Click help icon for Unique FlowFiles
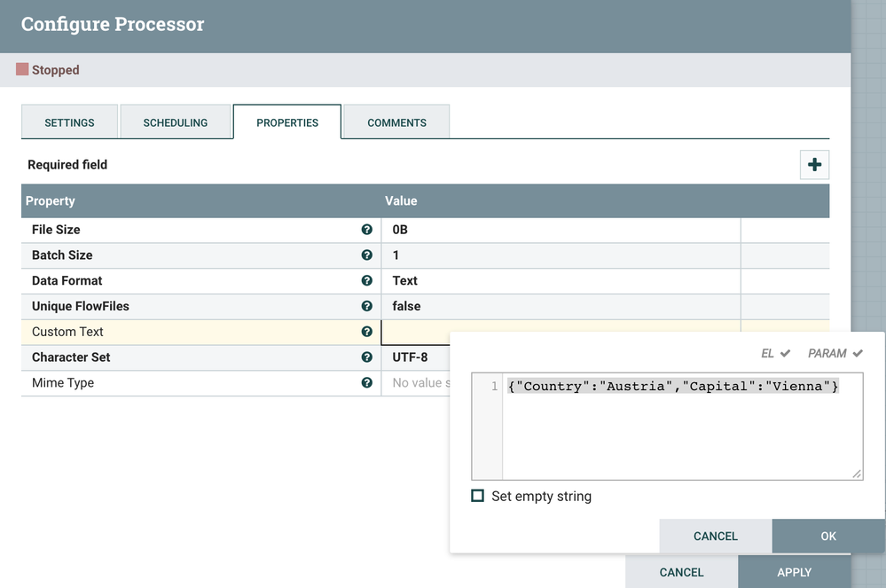Viewport: 886px width, 588px height. (x=367, y=307)
